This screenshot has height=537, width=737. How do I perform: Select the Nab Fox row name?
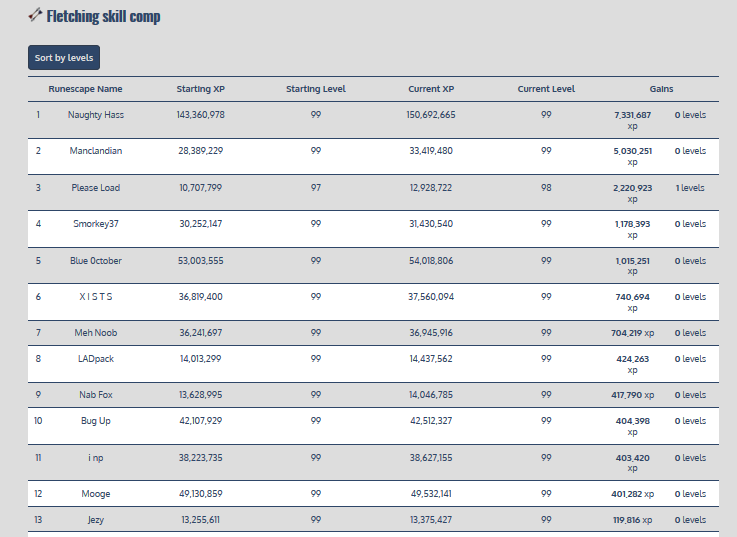pyautogui.click(x=96, y=395)
